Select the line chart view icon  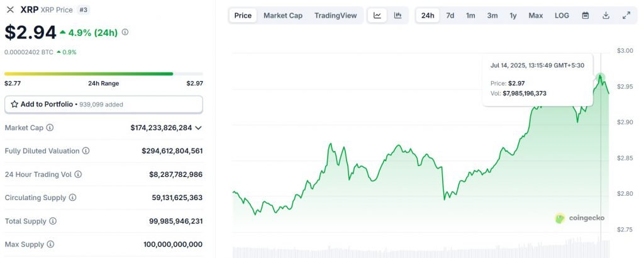(377, 15)
